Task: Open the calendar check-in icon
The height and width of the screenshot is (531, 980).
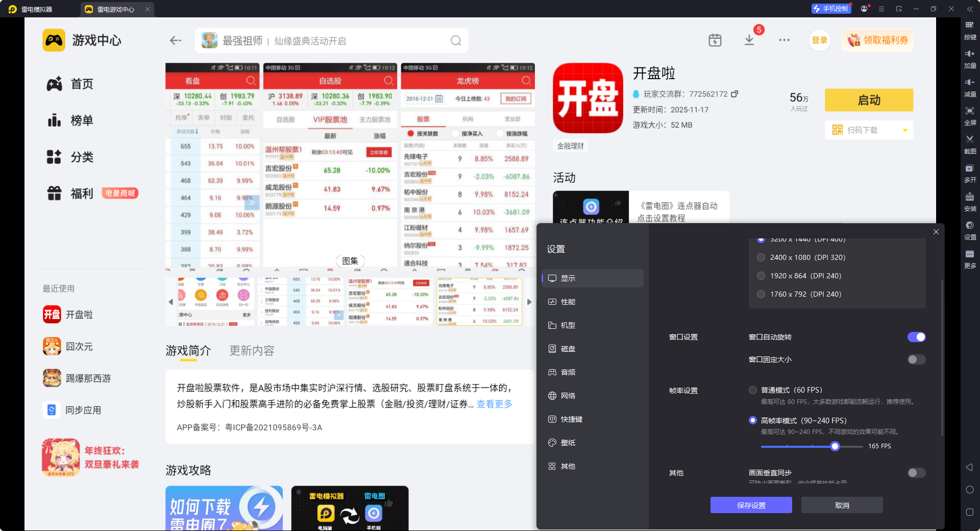Action: coord(715,40)
